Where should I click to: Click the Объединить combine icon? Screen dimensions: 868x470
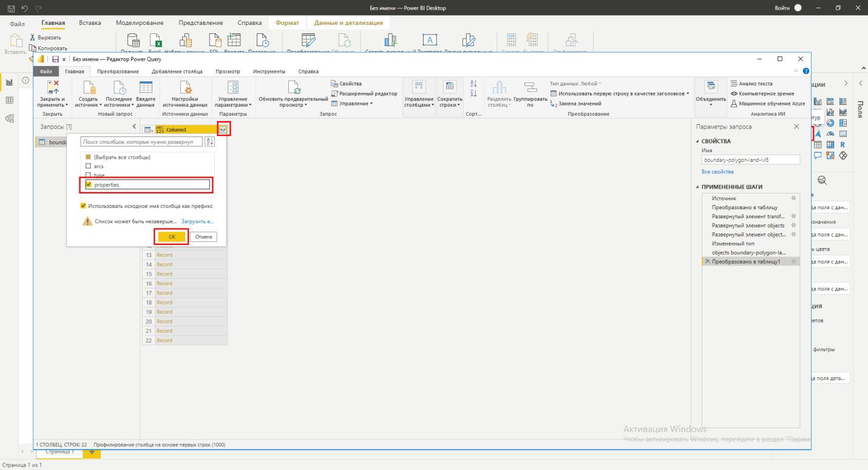tap(711, 87)
